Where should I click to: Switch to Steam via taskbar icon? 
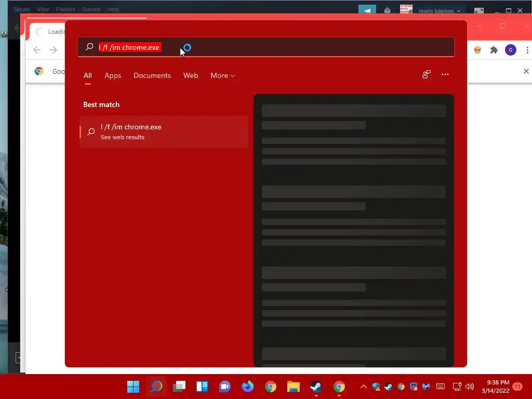pos(316,387)
